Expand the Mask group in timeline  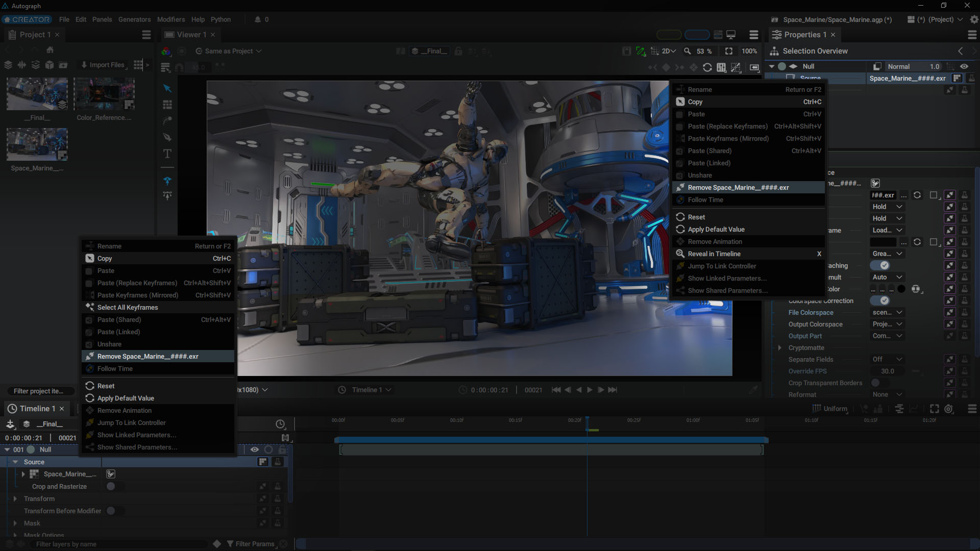(x=15, y=523)
